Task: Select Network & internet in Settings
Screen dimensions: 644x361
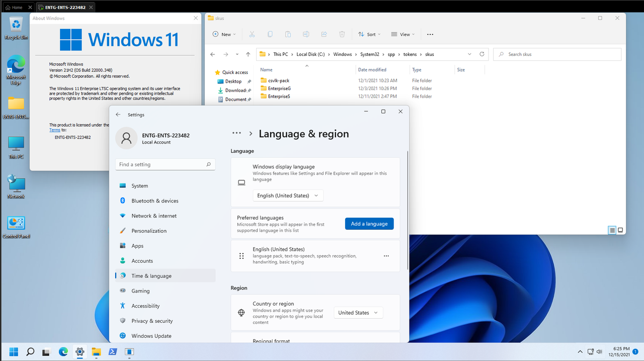Action: click(x=166, y=215)
